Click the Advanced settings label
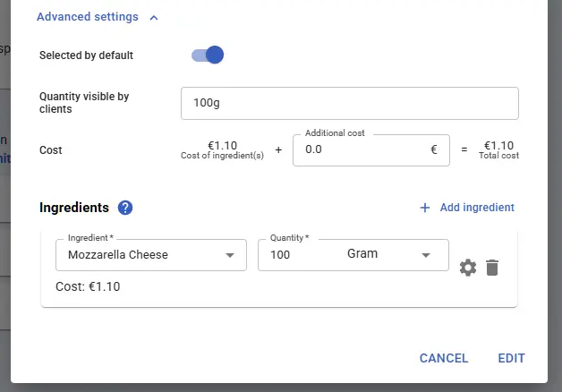This screenshot has width=562, height=392. [88, 17]
